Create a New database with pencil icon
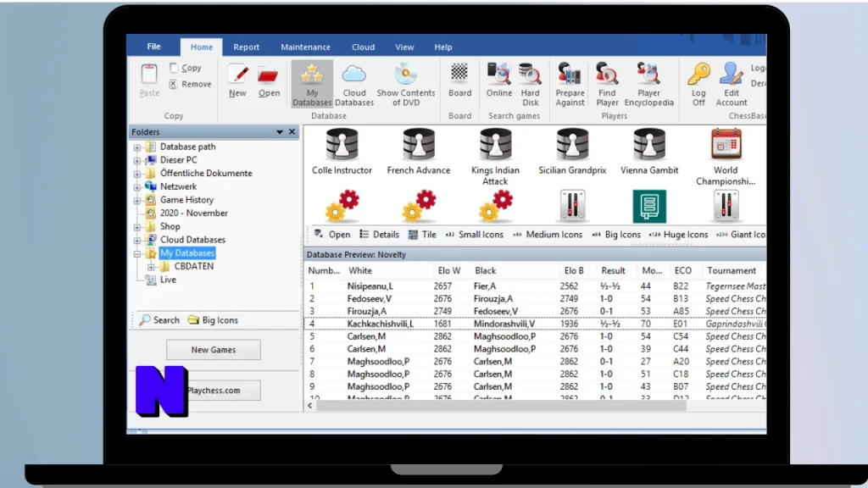This screenshot has height=488, width=868. [237, 80]
